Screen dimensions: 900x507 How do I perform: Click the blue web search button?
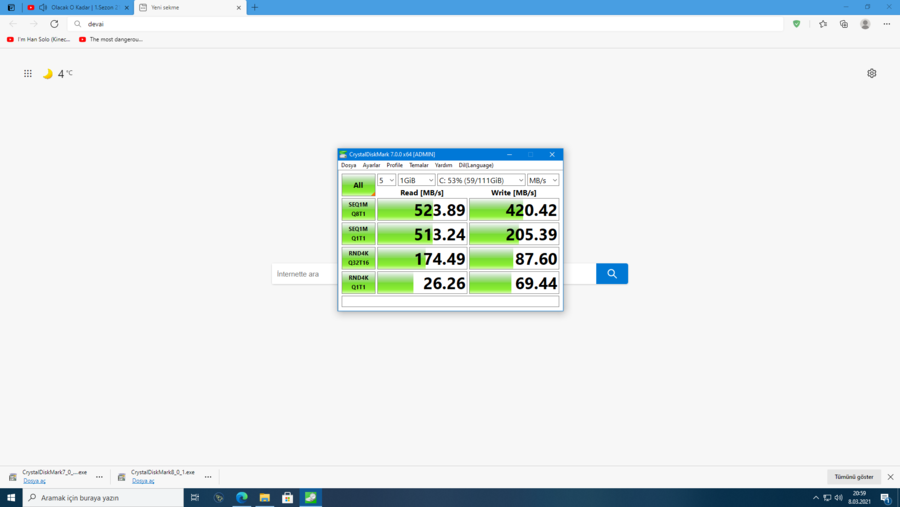click(612, 274)
